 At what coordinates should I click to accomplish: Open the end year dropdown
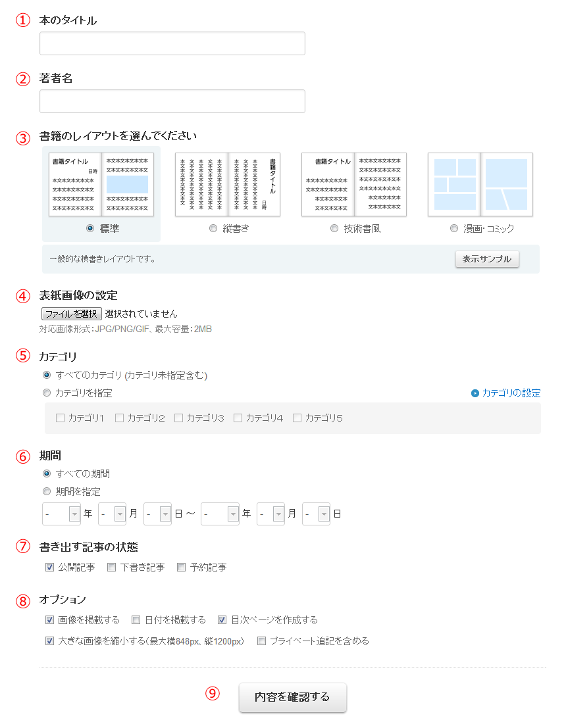[x=220, y=514]
